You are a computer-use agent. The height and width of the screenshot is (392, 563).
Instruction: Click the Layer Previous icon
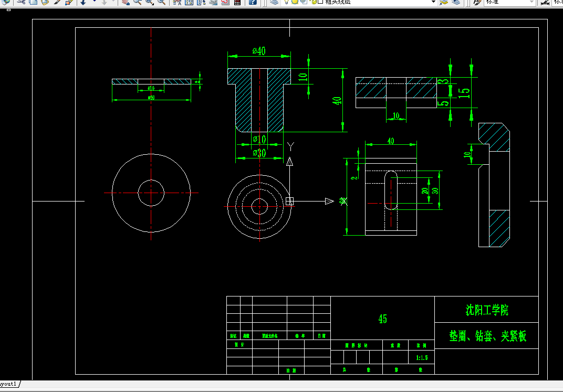pyautogui.click(x=456, y=2)
